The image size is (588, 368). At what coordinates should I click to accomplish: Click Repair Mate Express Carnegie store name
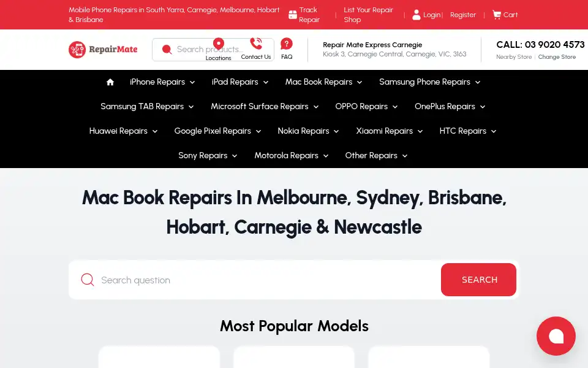click(372, 45)
